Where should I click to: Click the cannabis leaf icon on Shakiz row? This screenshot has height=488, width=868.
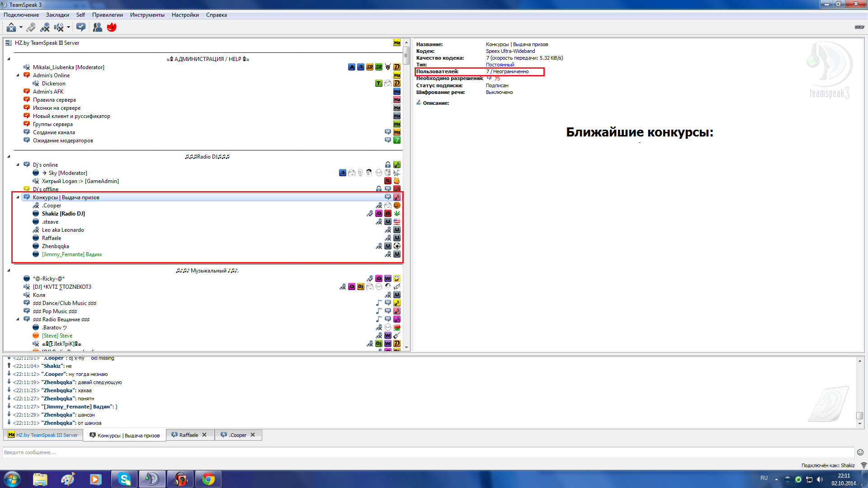[x=397, y=214]
